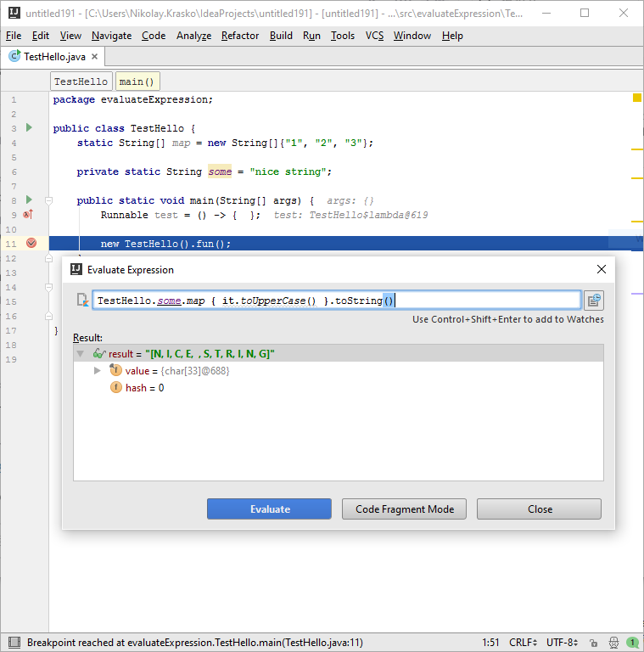The height and width of the screenshot is (652, 644).
Task: Open the Tools menu
Action: pos(342,36)
